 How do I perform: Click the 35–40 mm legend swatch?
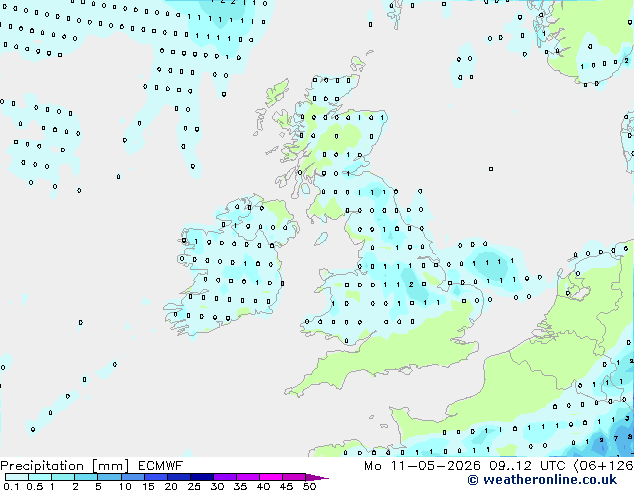[x=247, y=477]
